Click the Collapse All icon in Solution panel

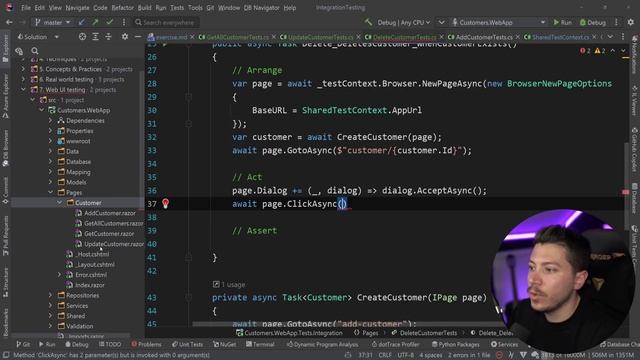[108, 37]
